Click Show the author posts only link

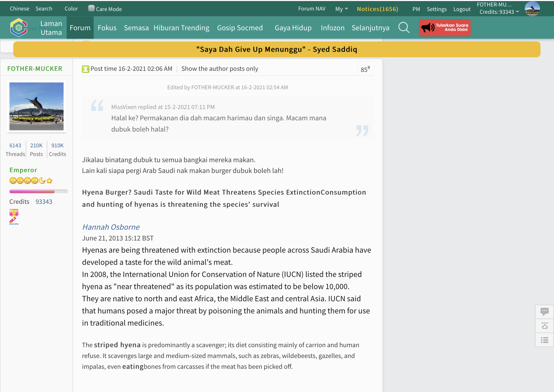click(x=220, y=69)
